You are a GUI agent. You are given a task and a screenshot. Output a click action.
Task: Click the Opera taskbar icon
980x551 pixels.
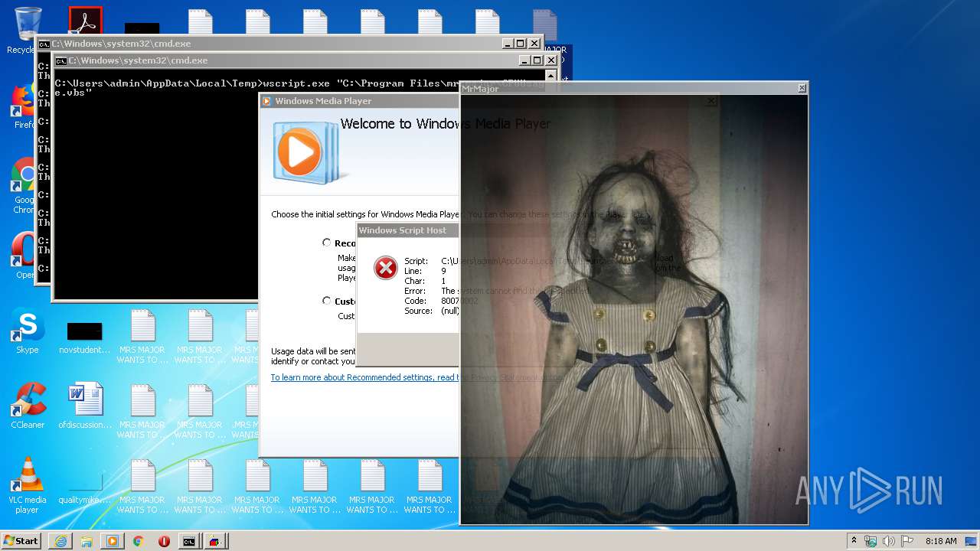click(x=164, y=541)
